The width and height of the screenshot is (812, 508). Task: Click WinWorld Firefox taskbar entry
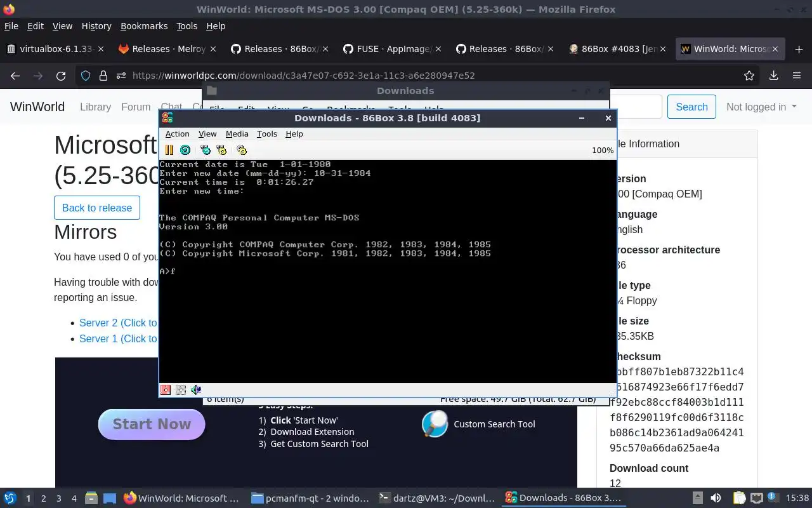tap(182, 498)
